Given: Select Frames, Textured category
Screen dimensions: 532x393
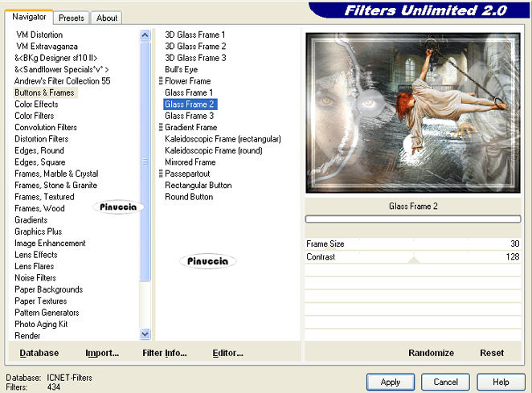Looking at the screenshot, I should (x=44, y=196).
